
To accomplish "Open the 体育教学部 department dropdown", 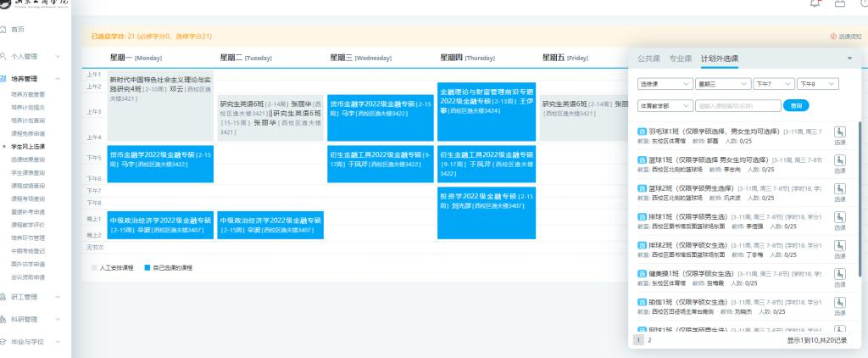I will (665, 105).
